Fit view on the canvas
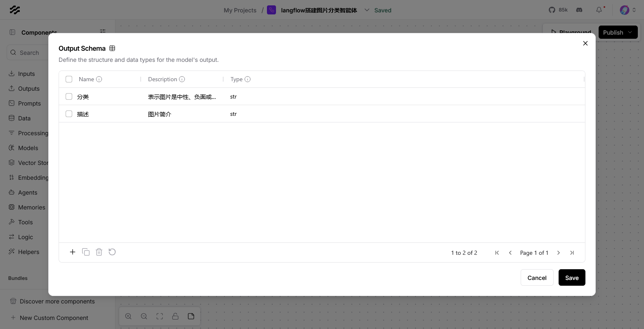 coord(160,316)
